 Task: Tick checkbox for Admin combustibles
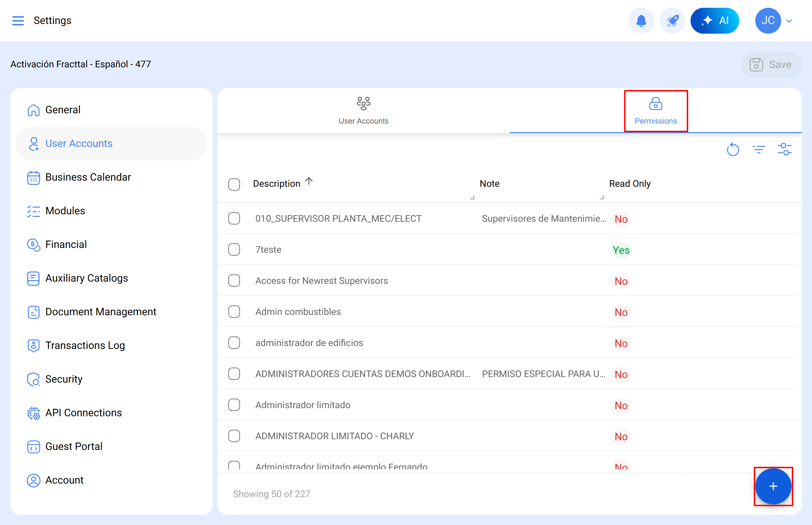pos(234,312)
